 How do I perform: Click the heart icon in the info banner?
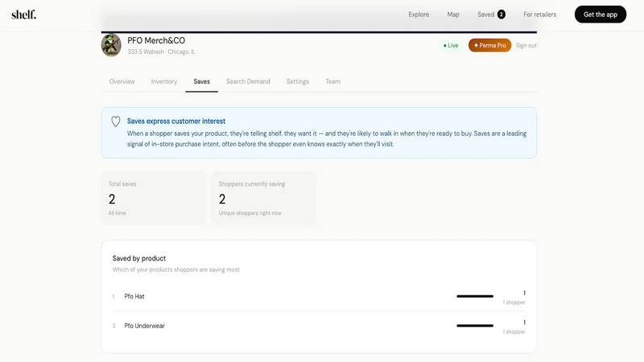(x=116, y=121)
